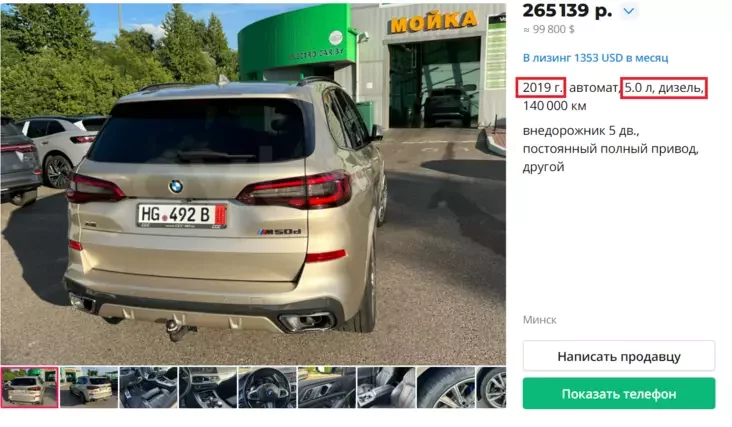The width and height of the screenshot is (732, 427).
Task: Expand the price currency dropdown chevron
Action: (629, 11)
